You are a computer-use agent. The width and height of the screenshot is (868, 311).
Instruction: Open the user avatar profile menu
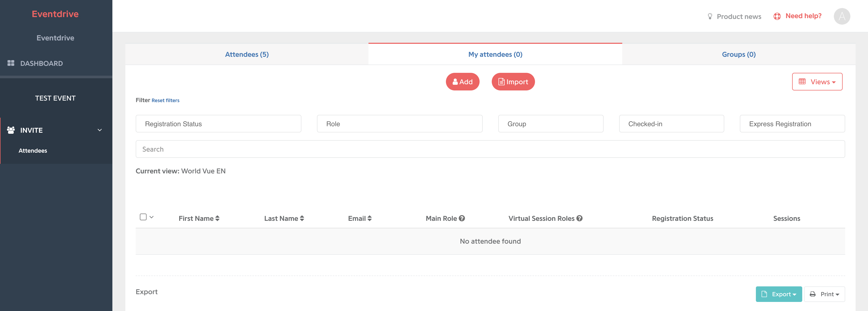(x=842, y=16)
